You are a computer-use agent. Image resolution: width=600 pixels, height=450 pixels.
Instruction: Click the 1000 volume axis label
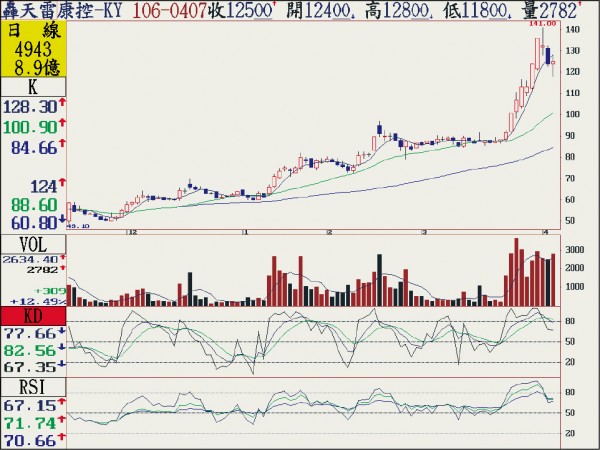coord(575,287)
